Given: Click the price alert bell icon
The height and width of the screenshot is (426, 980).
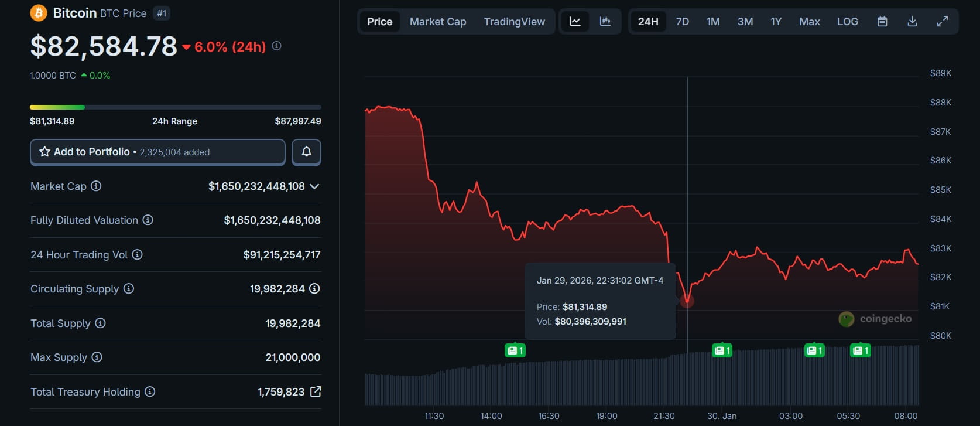Looking at the screenshot, I should point(306,152).
